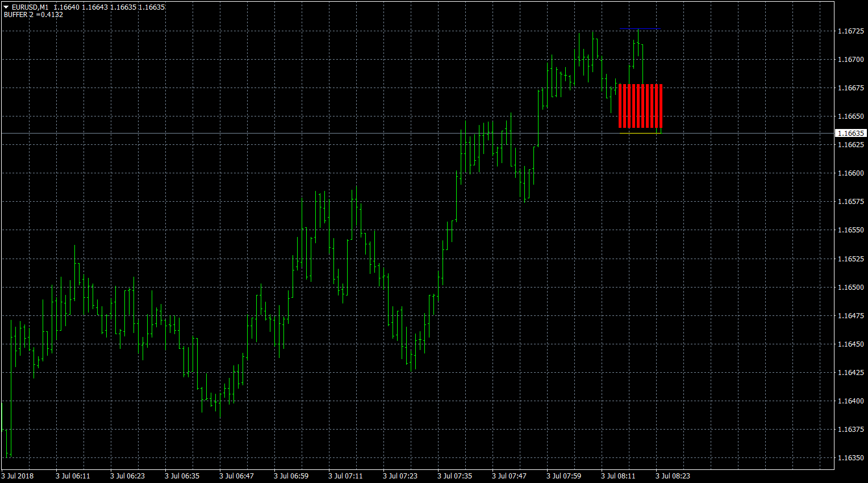This screenshot has height=483, width=868.
Task: Click time axis label 3 Jul 06:59
Action: pos(291,476)
